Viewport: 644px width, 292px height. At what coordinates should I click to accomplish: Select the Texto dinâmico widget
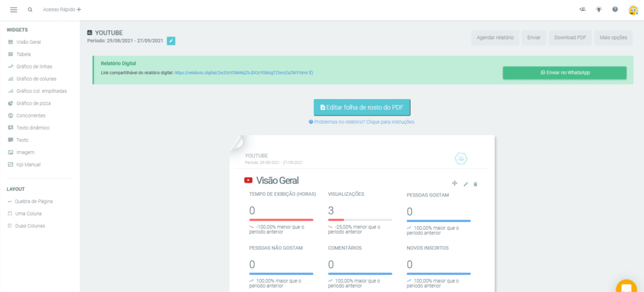click(28, 128)
